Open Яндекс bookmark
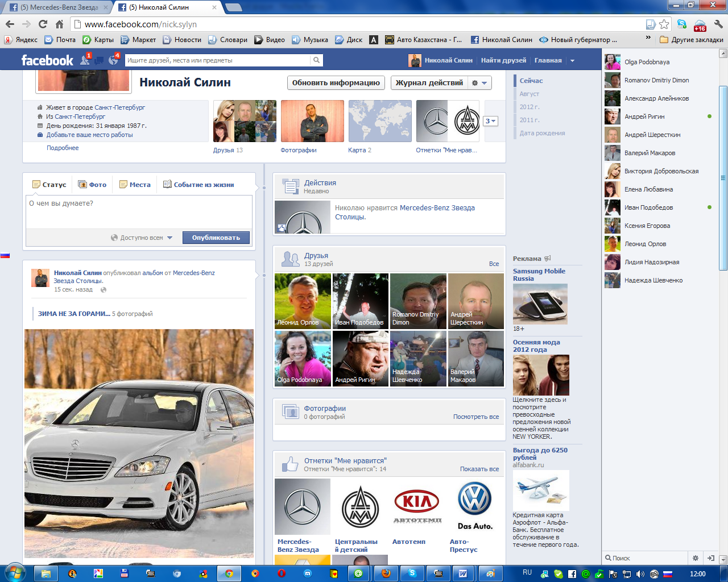 point(21,40)
